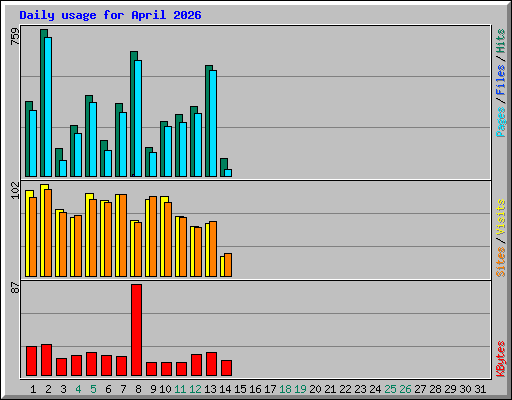Click day 10 on the x-axis
512x400 pixels.
(x=165, y=389)
